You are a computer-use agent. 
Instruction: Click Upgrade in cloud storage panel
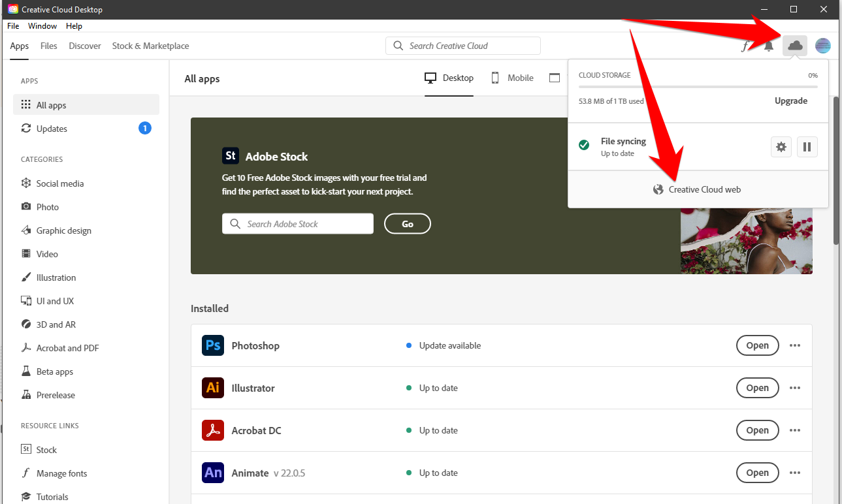tap(791, 101)
